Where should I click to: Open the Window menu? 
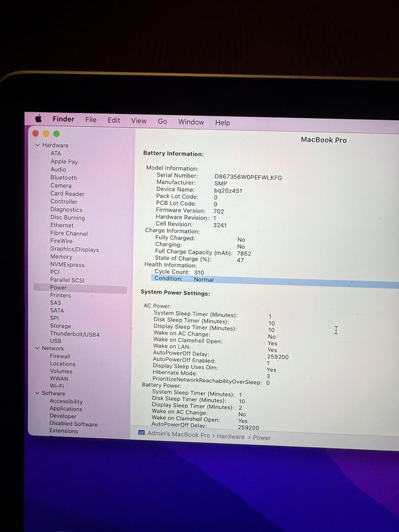(x=191, y=122)
